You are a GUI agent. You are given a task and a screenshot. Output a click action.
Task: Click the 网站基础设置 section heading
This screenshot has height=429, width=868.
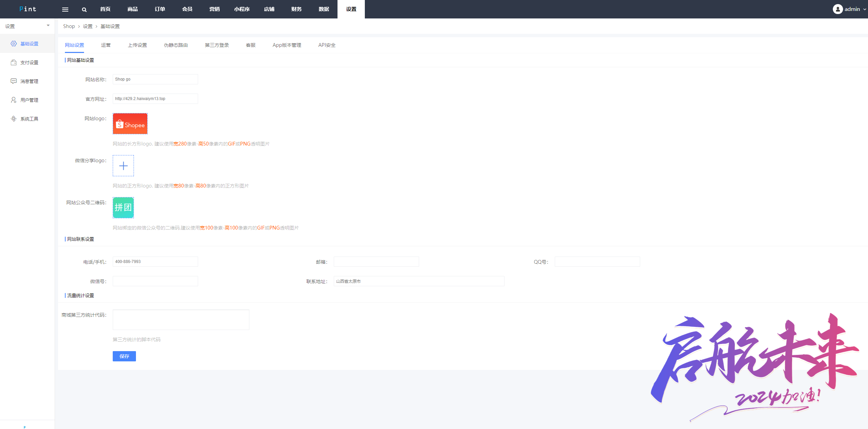click(x=81, y=60)
